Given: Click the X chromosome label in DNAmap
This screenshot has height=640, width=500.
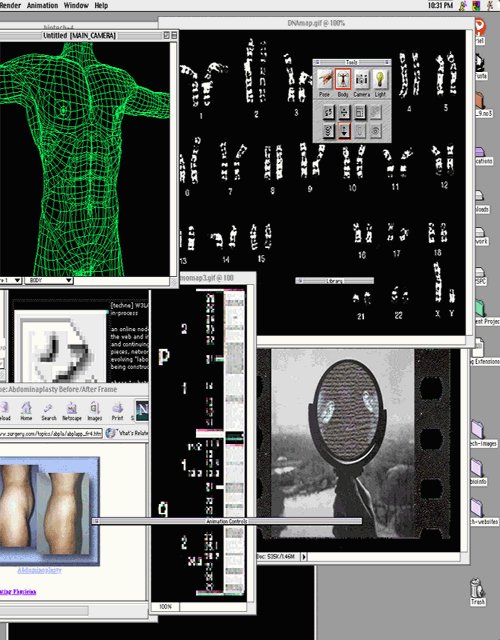Looking at the screenshot, I should 438,314.
